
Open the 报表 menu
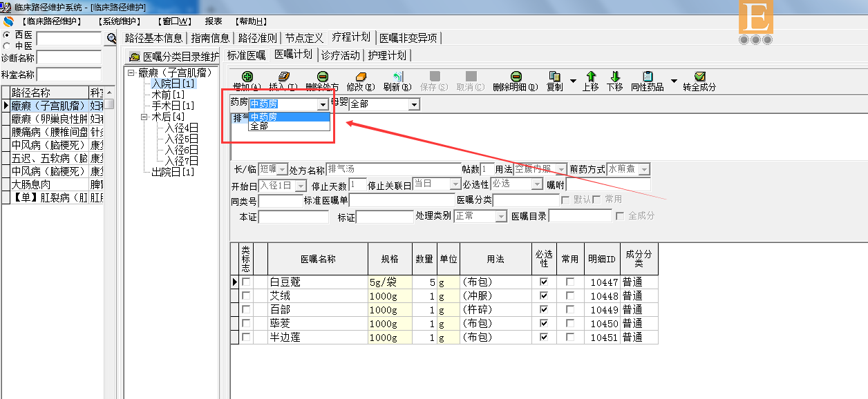(214, 21)
